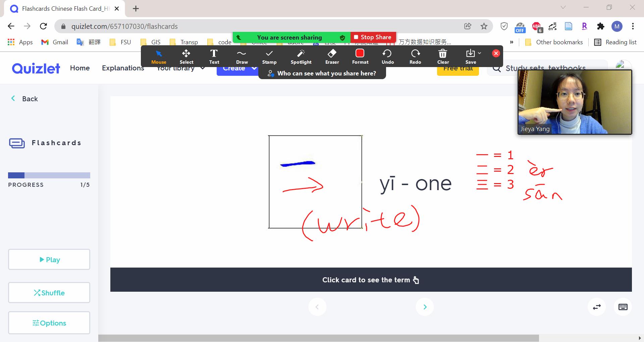644x342 pixels.
Task: Activate the Spotlight tool
Action: click(301, 57)
